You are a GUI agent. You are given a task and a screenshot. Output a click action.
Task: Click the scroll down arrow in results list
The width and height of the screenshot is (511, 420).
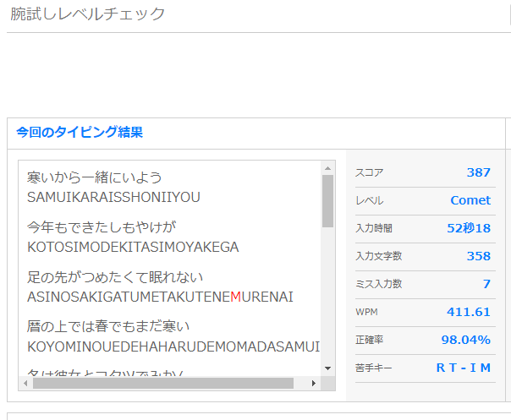pyautogui.click(x=327, y=369)
